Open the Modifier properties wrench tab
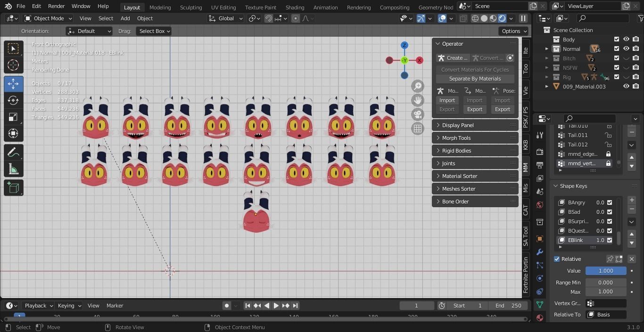This screenshot has width=644, height=332. [540, 252]
